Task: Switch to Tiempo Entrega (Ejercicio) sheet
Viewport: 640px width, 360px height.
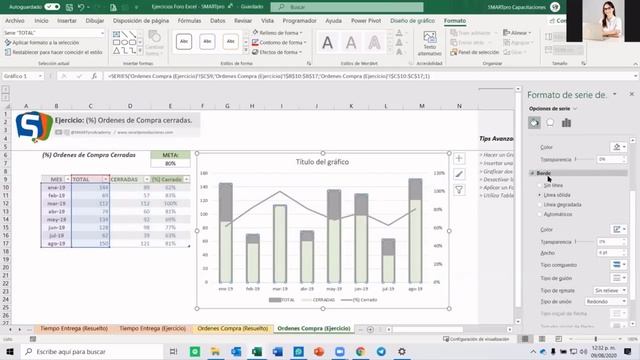Action: click(153, 329)
